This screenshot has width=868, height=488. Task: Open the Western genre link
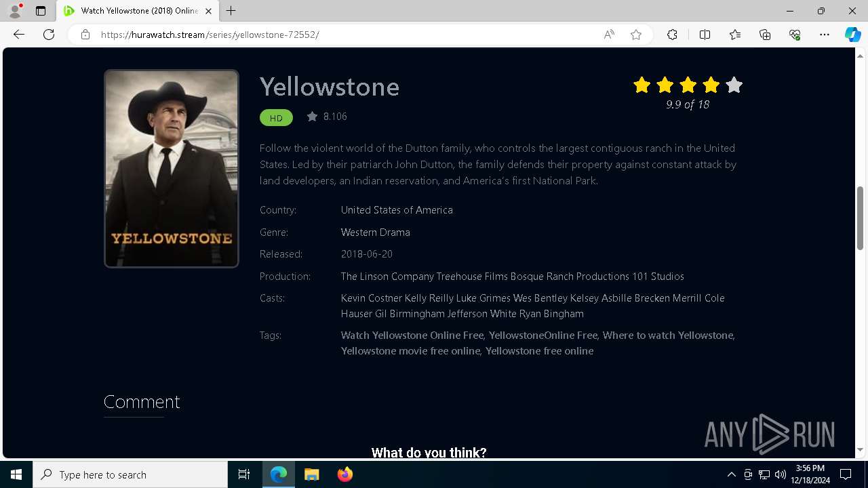pos(359,232)
